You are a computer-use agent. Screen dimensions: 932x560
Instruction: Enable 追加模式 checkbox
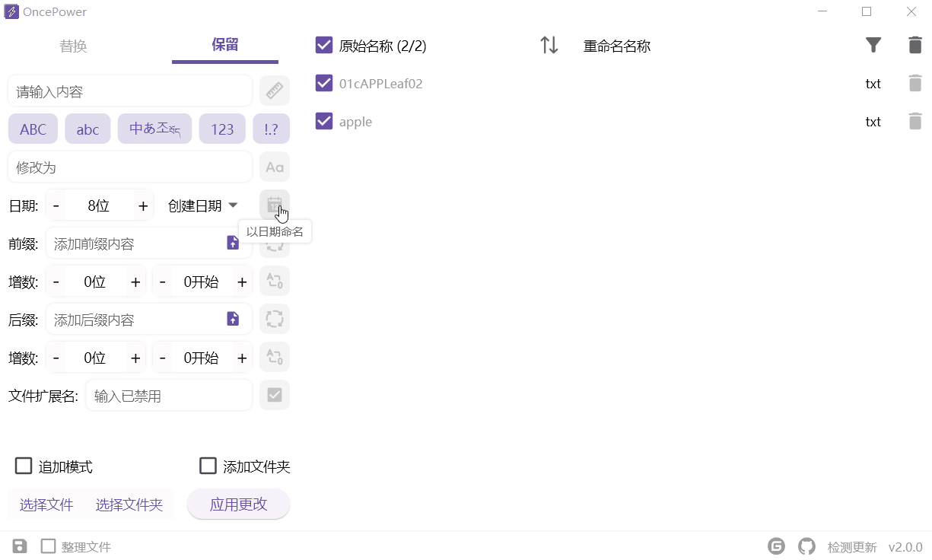point(24,466)
